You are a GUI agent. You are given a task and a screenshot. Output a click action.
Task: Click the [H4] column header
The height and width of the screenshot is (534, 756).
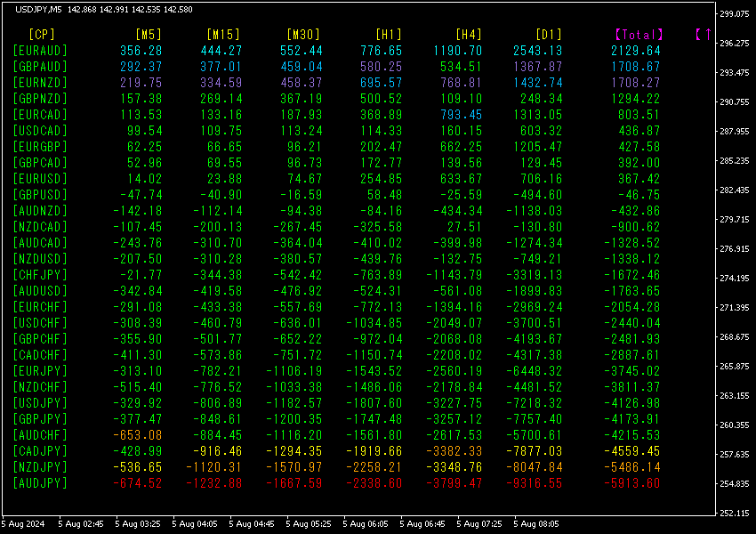click(469, 34)
